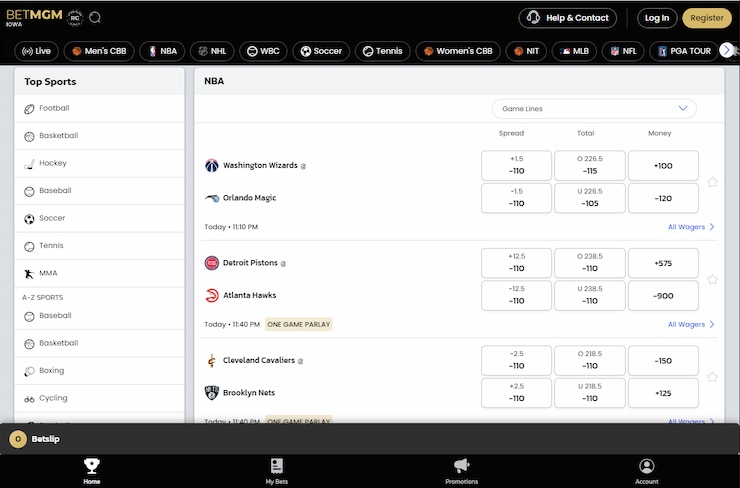
Task: Open All Wagers for Wizards-Magic game
Action: point(691,227)
